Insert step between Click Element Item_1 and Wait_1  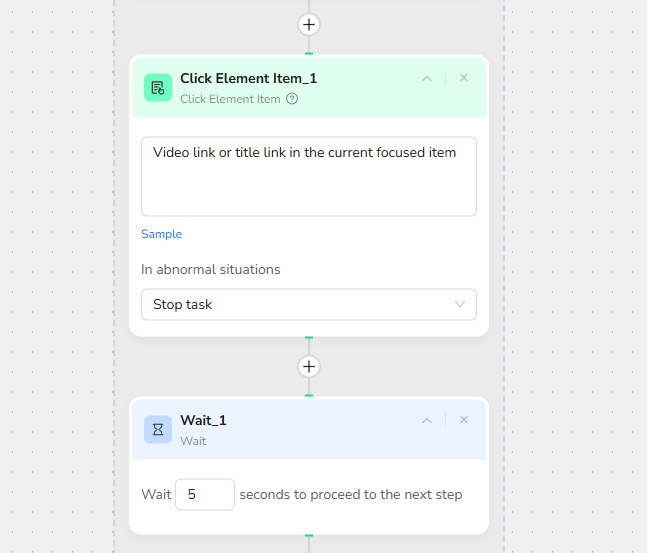[309, 366]
